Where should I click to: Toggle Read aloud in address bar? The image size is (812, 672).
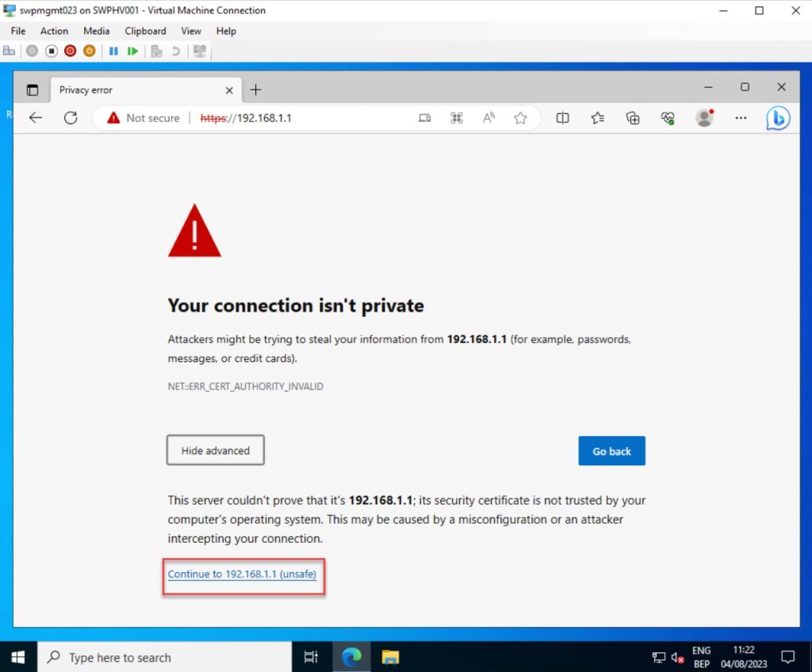(488, 118)
